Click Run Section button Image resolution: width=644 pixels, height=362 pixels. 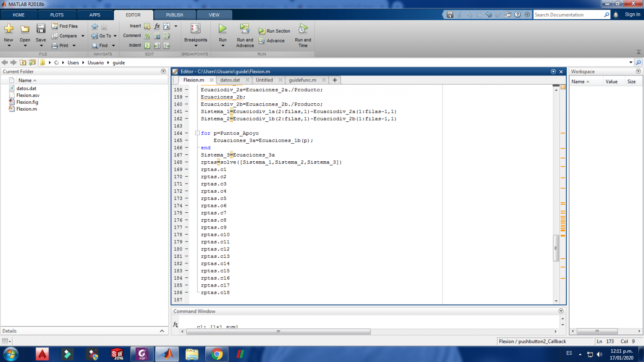[274, 31]
